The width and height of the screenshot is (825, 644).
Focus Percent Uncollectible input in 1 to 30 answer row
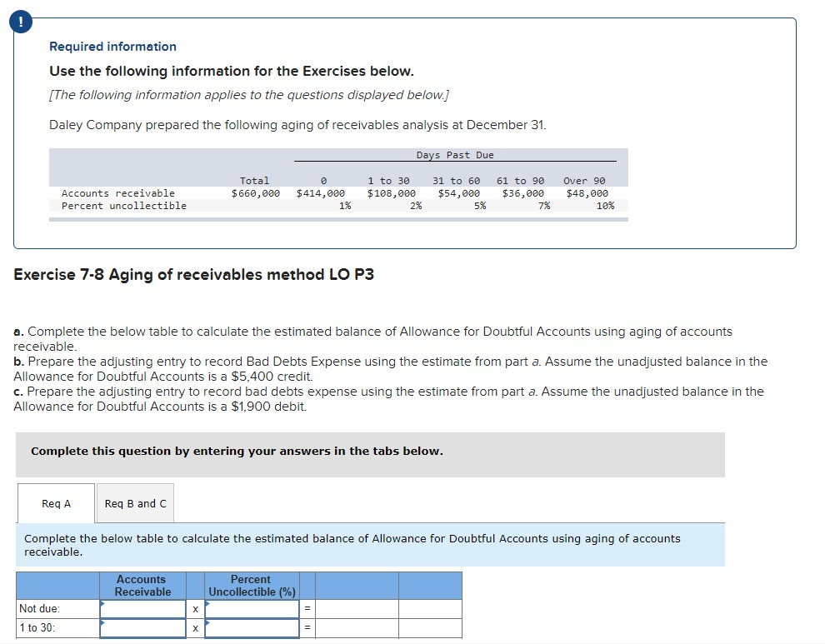252,627
